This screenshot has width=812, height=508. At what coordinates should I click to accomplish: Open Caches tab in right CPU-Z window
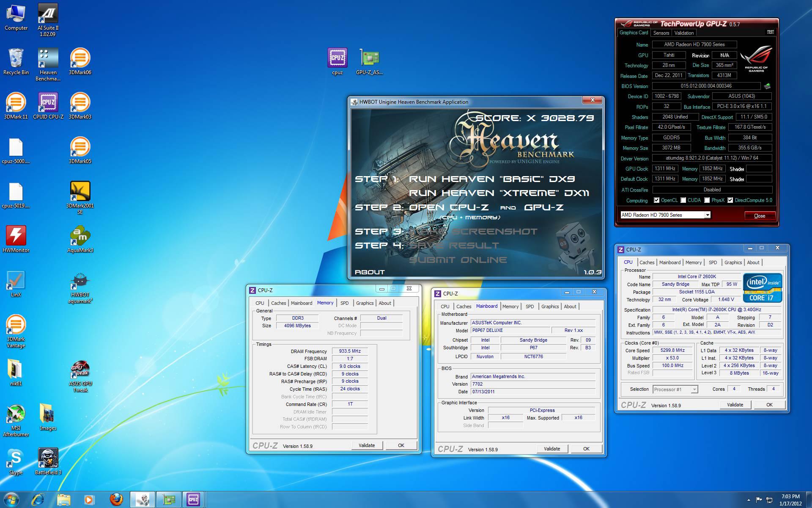(x=647, y=262)
